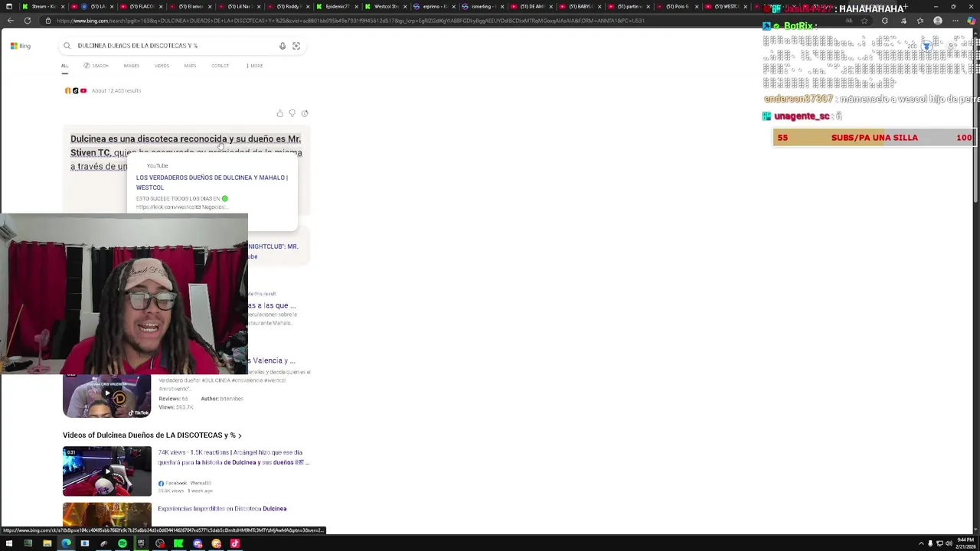This screenshot has height=551, width=980.
Task: Open the Edge profile avatar icon
Action: click(938, 21)
